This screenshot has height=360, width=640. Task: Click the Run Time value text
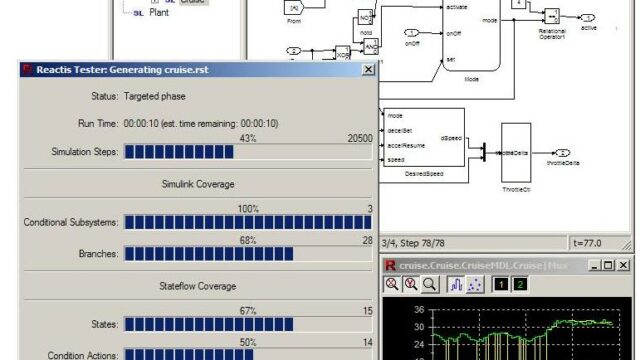click(201, 124)
